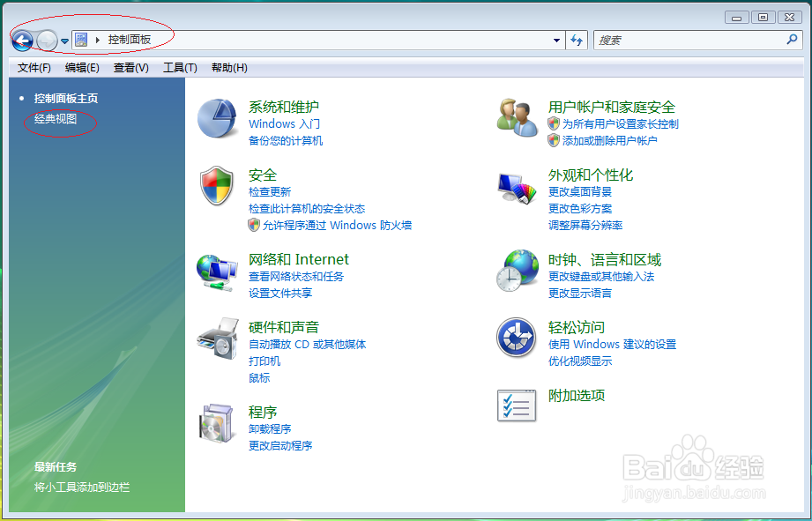Click the 安全 shield icon

coord(217,185)
